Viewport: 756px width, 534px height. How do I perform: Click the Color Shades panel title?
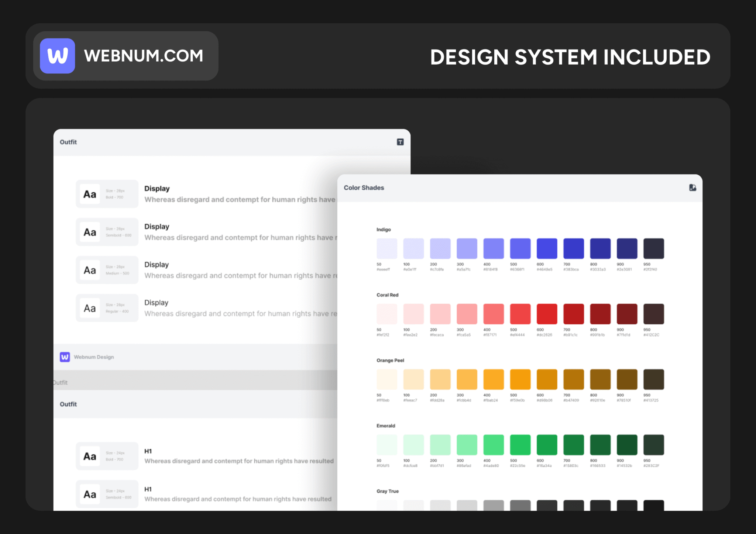[364, 187]
